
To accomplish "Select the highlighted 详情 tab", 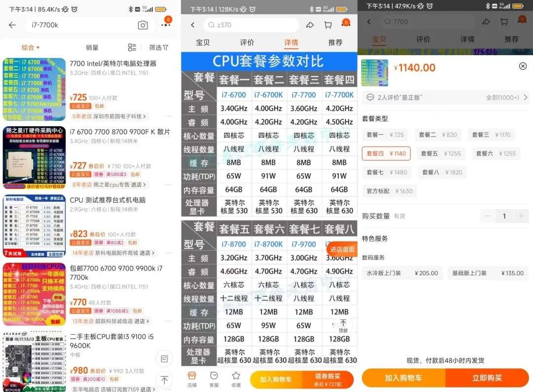I will coord(291,42).
